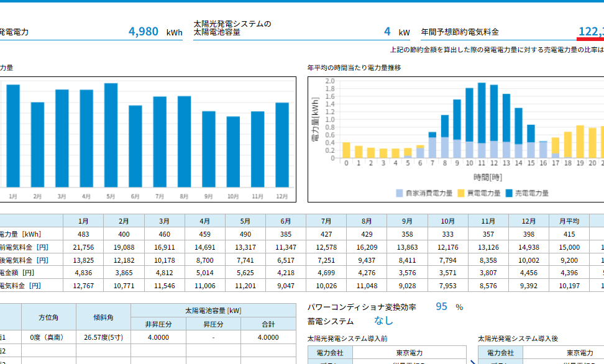Screen dimensions: 604x364
Task: Click the 合計 capacity column header
Action: 268,324
